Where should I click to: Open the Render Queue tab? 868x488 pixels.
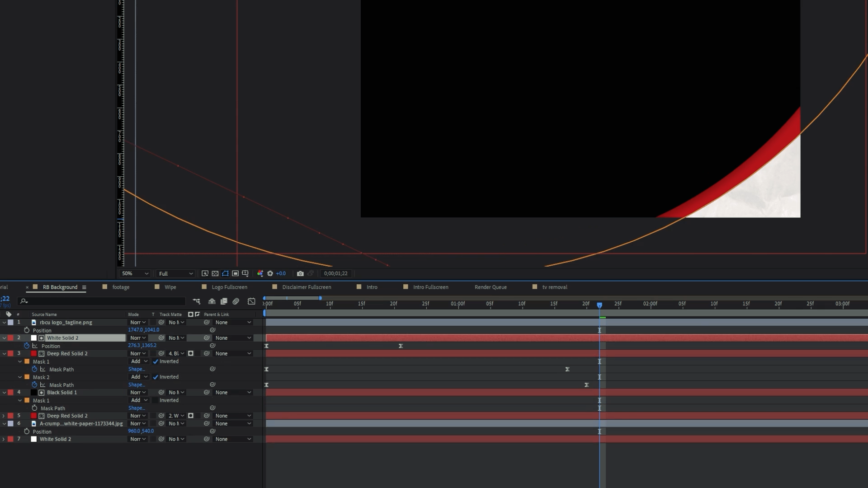coord(491,287)
